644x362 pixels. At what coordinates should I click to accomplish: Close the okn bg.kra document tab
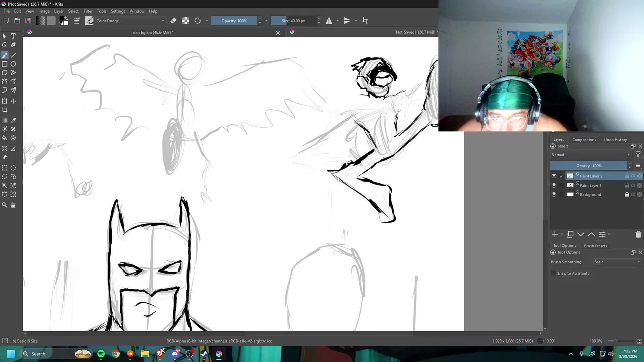278,33
